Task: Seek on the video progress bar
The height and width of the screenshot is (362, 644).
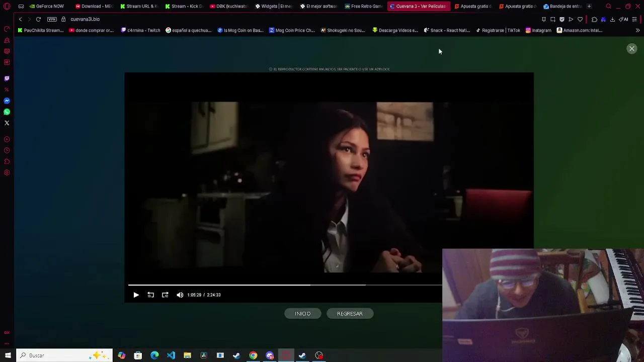Action: [285, 285]
